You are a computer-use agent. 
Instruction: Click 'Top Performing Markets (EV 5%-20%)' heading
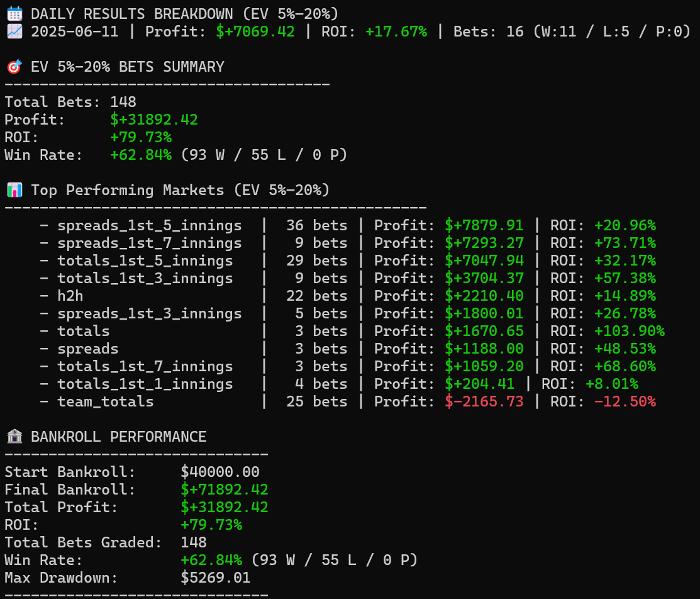click(x=181, y=190)
